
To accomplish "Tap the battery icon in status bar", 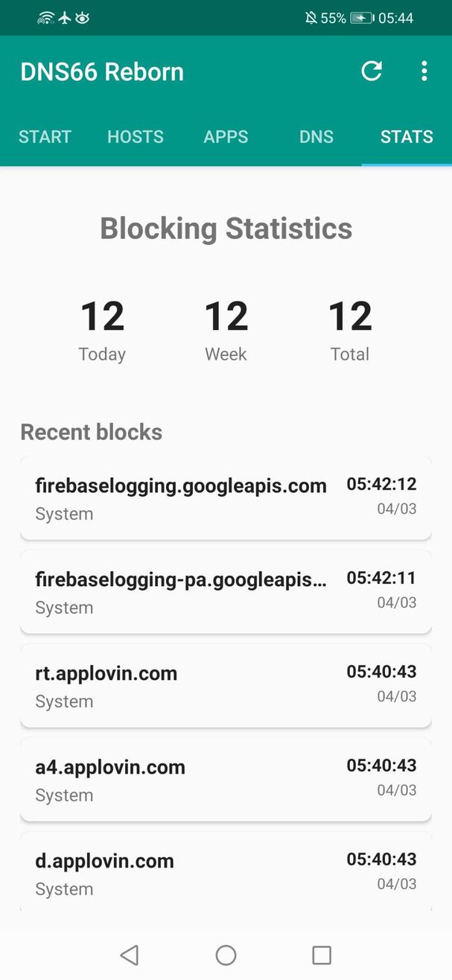I will pos(362,18).
